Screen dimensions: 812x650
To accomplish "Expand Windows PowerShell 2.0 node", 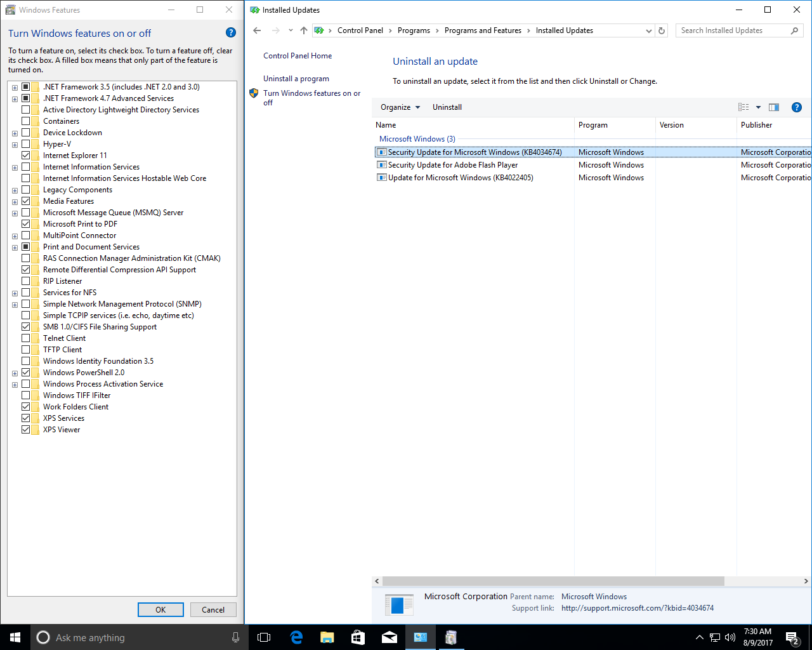I will 15,373.
